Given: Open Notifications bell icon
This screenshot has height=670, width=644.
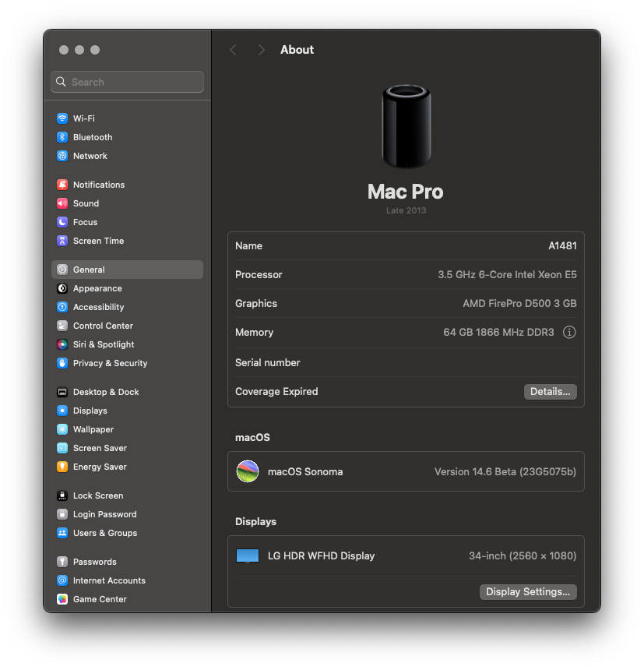Looking at the screenshot, I should [62, 185].
